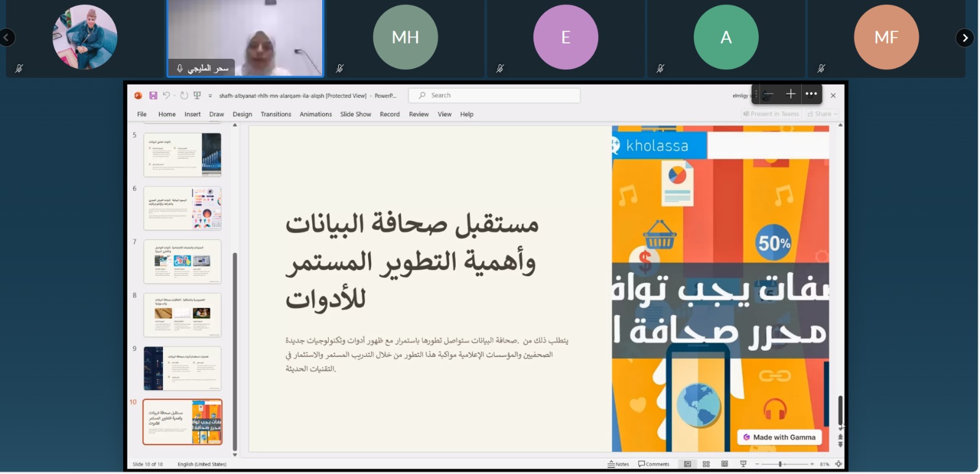
Task: Click the fit slide to window icon
Action: tap(839, 464)
